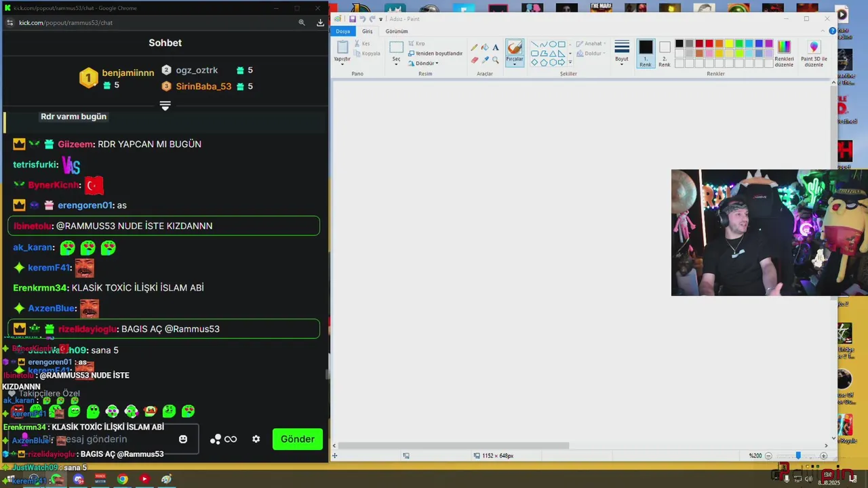Select the Magnifier tool in Paint
The image size is (868, 488).
496,60
